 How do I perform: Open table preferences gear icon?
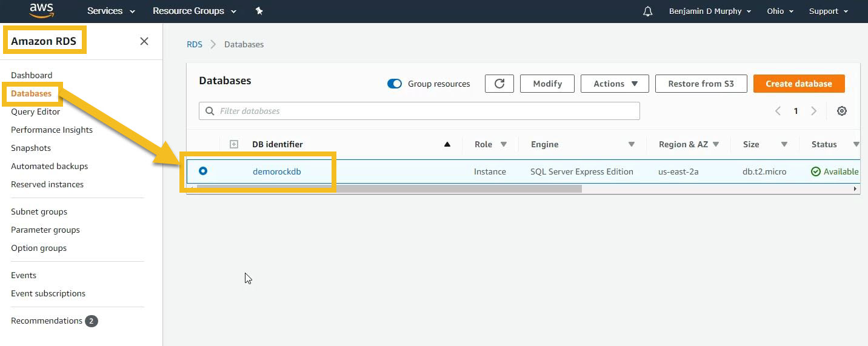coord(841,111)
